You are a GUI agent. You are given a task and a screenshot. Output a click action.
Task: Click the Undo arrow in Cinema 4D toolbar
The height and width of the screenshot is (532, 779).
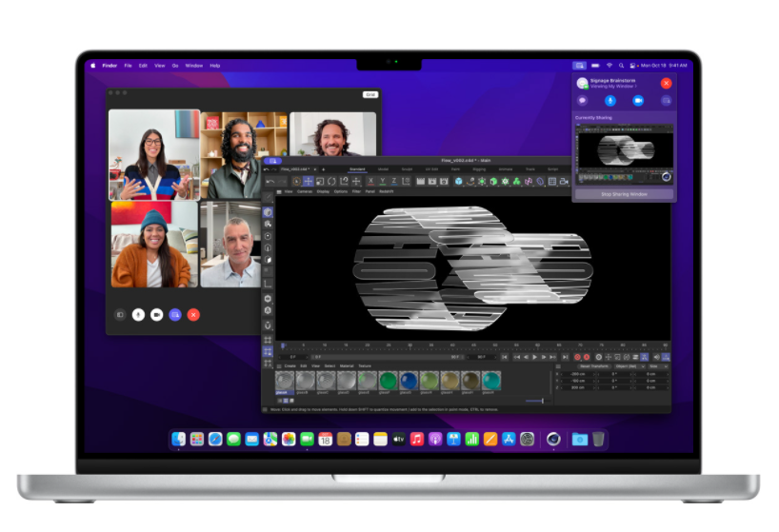point(270,182)
